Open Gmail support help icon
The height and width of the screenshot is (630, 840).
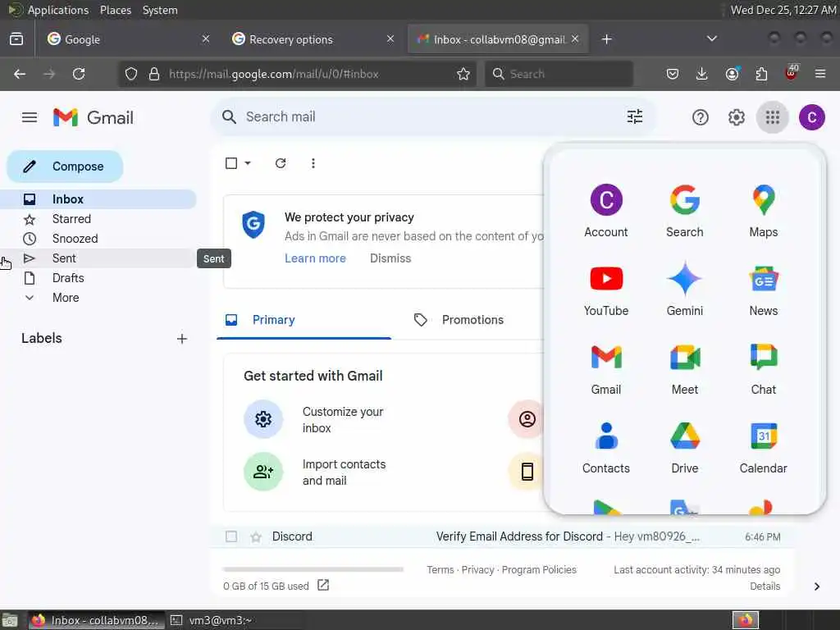(x=701, y=117)
